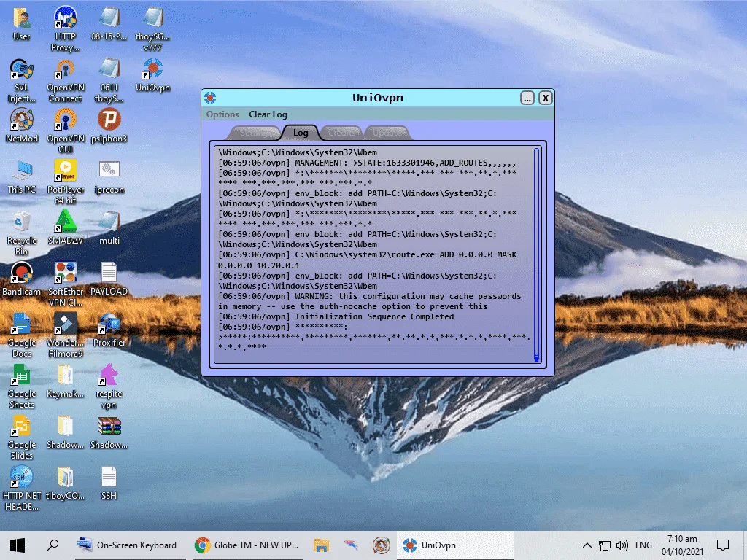Open the Recycle Bin
The image size is (747, 560).
pos(21,233)
